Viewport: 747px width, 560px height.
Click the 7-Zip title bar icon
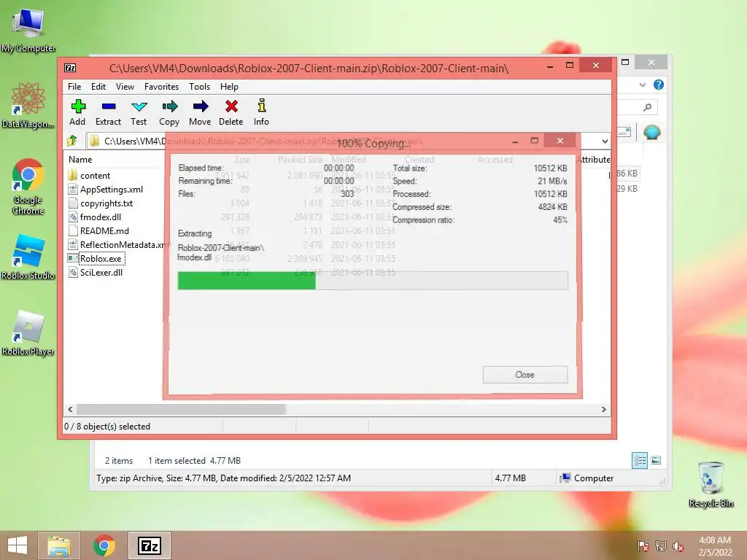pos(70,68)
